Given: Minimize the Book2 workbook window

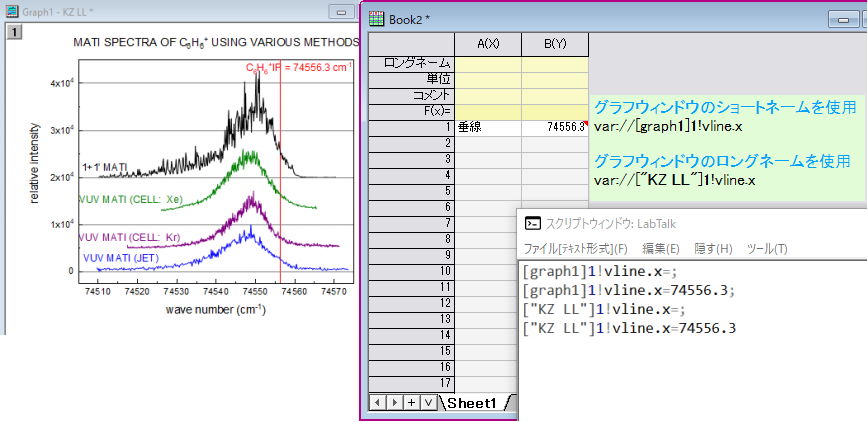Looking at the screenshot, I should (x=843, y=19).
